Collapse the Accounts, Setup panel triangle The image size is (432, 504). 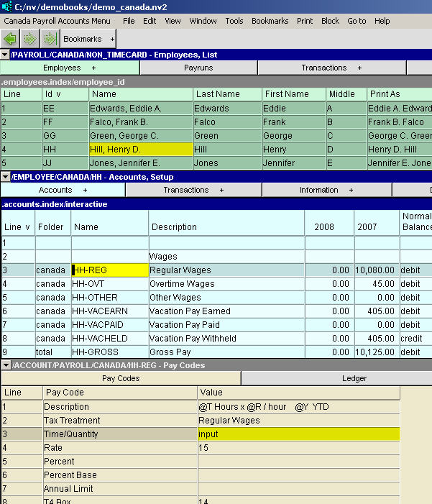coord(5,177)
